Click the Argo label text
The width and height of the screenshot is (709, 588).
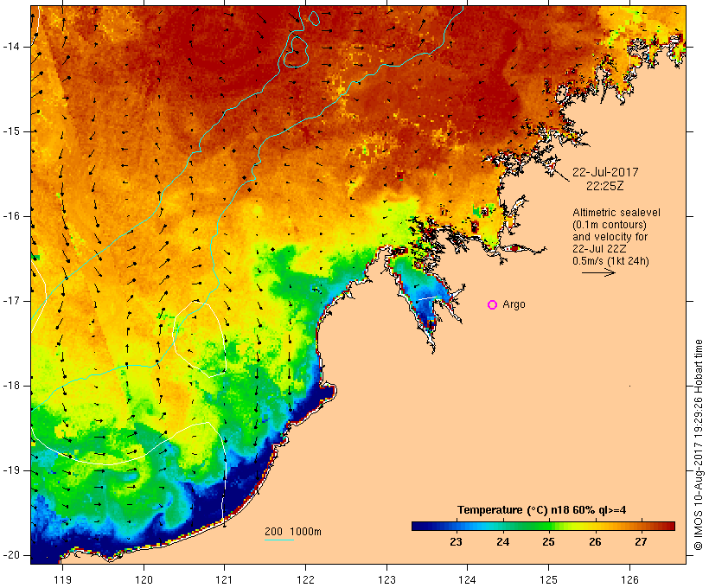tap(514, 305)
